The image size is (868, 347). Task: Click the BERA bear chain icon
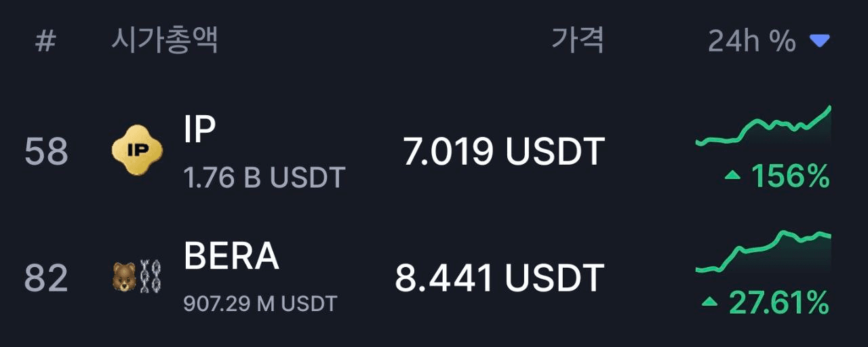[137, 277]
